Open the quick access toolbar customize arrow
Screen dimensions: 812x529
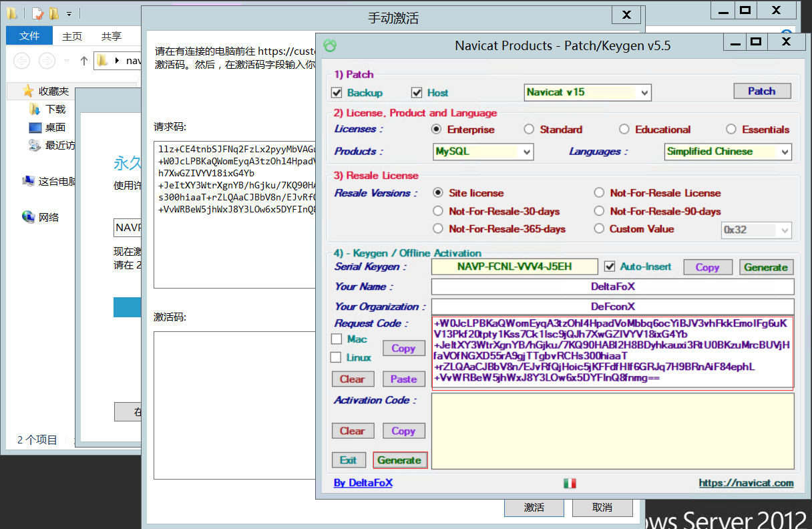coord(69,13)
